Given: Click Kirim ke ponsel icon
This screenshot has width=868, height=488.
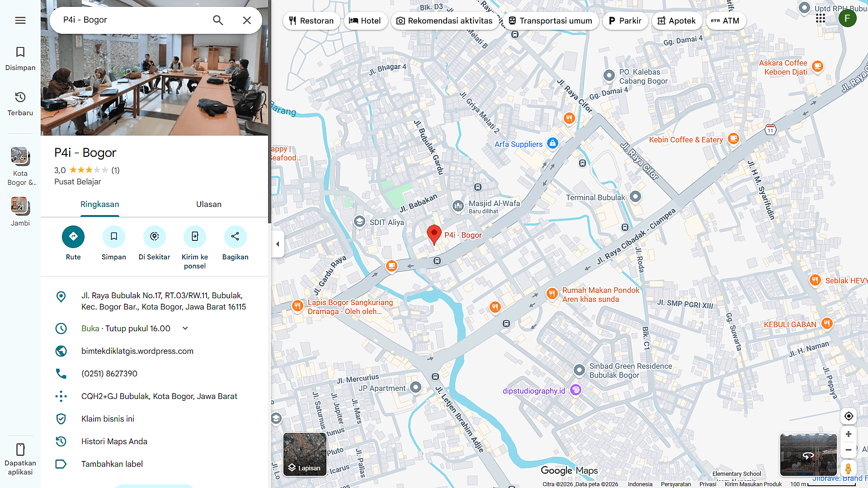Looking at the screenshot, I should click(195, 237).
